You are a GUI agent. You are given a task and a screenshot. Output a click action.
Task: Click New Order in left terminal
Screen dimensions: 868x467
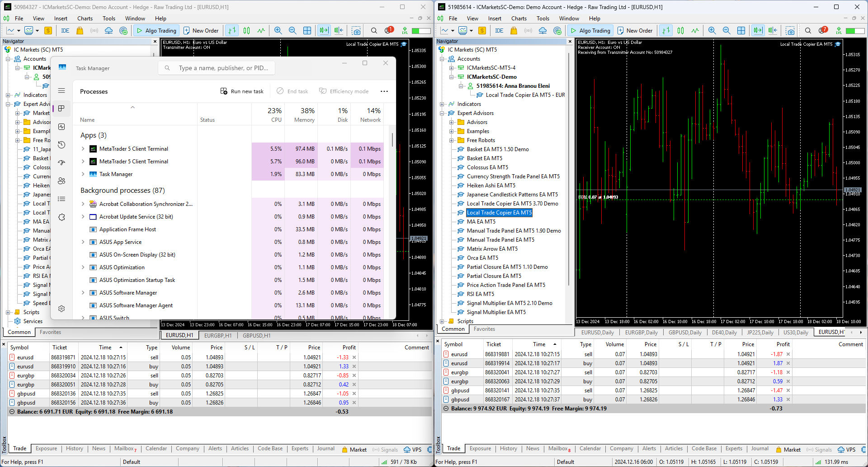click(x=201, y=31)
